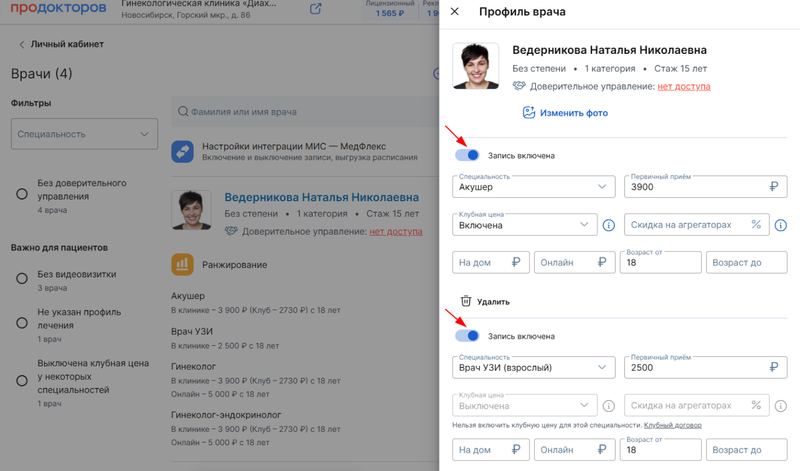
Task: Click Изменить фото link
Action: tap(574, 113)
